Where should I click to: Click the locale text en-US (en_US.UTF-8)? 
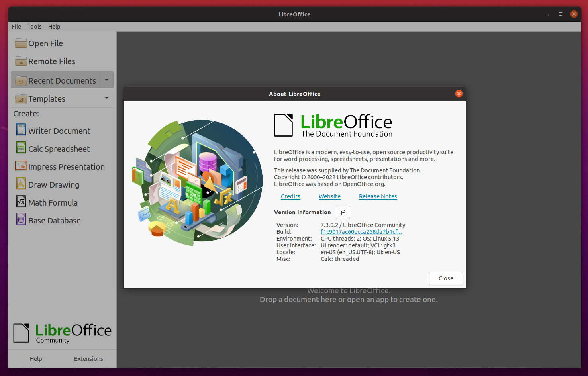click(x=347, y=252)
